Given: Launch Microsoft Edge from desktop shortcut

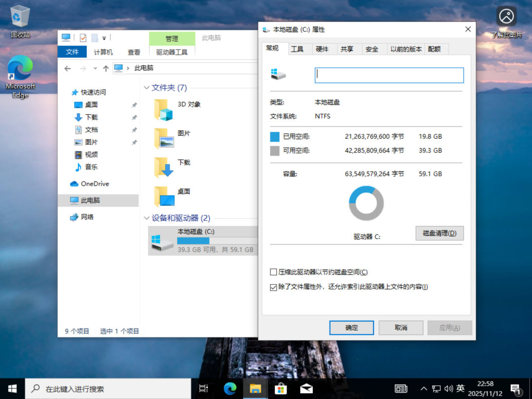Looking at the screenshot, I should pos(20,77).
